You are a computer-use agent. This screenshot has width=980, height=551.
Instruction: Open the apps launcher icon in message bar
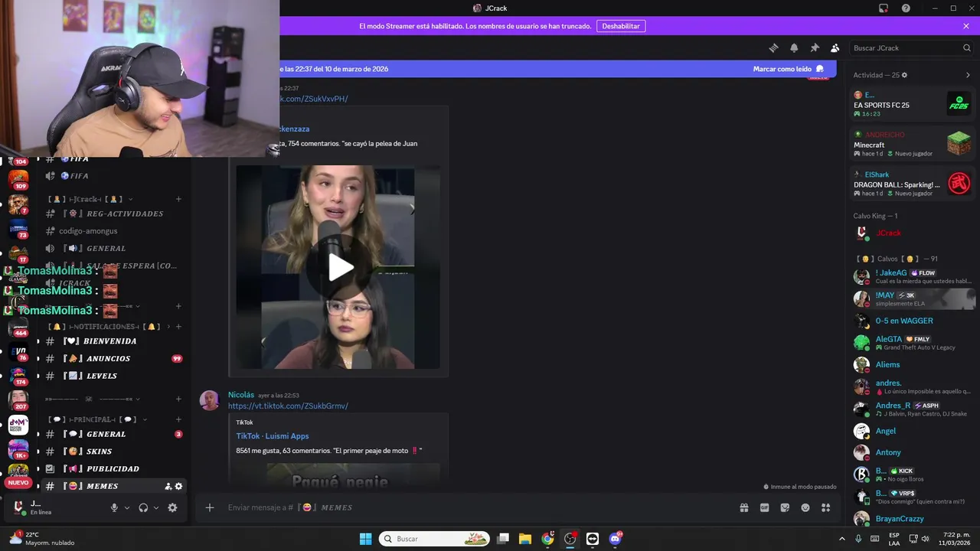(826, 507)
